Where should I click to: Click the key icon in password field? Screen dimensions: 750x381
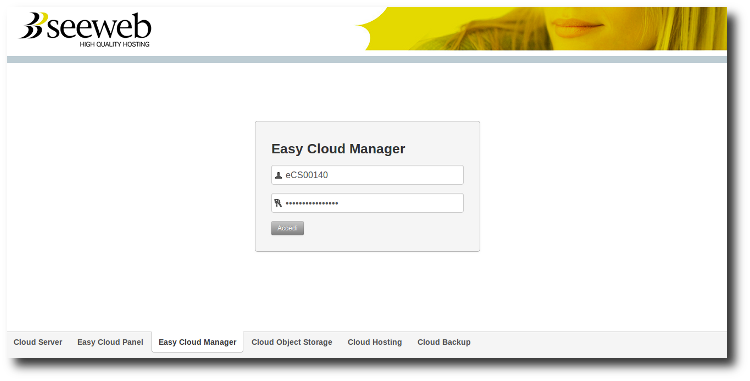[278, 203]
